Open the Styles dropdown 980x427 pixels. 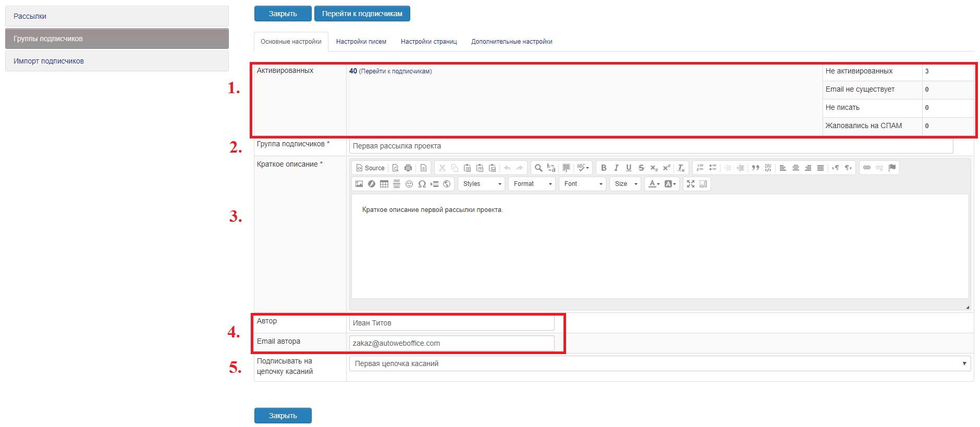[481, 184]
